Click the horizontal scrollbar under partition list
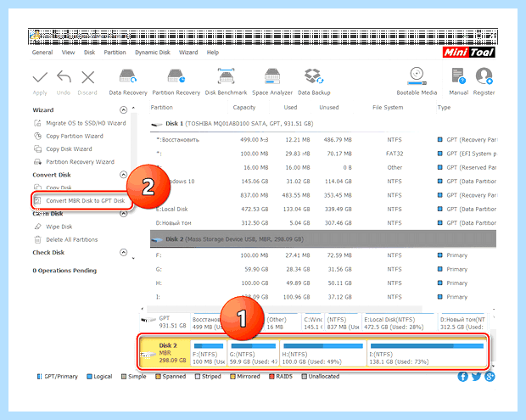 [x=284, y=309]
